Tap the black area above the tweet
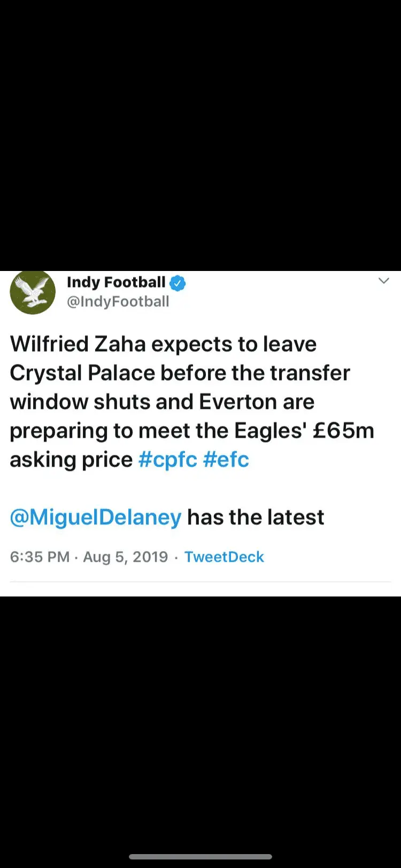This screenshot has height=868, width=401. pyautogui.click(x=200, y=134)
